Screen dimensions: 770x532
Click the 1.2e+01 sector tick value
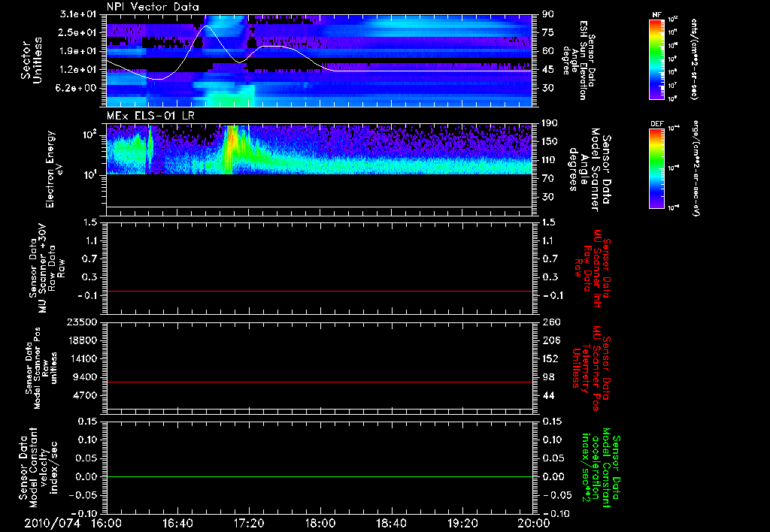[x=77, y=70]
